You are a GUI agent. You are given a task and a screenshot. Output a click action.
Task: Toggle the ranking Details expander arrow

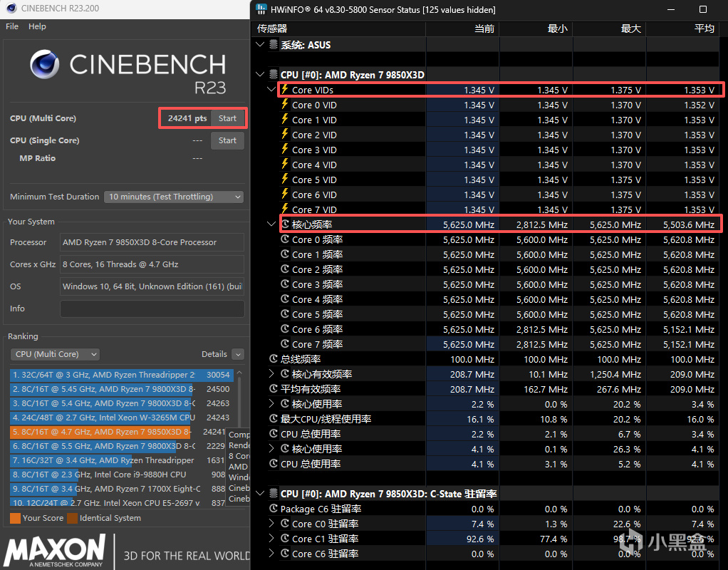pos(238,354)
